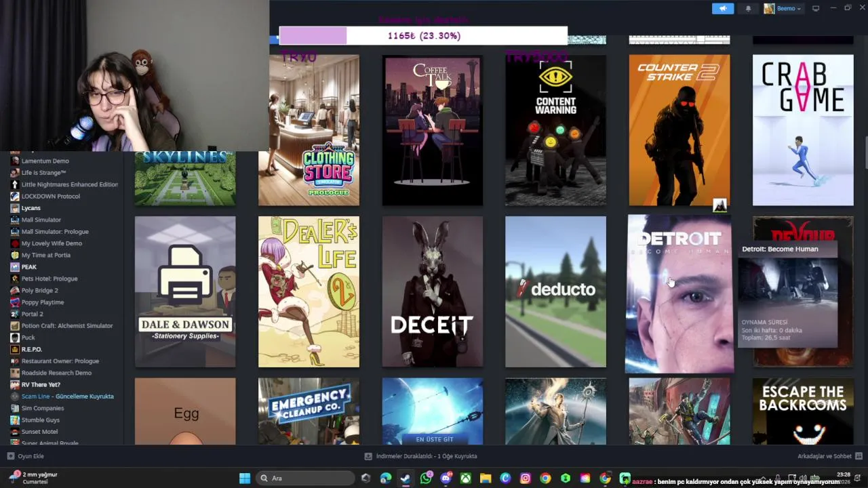
Task: Select RV There Yet? in sidebar
Action: coord(41,384)
